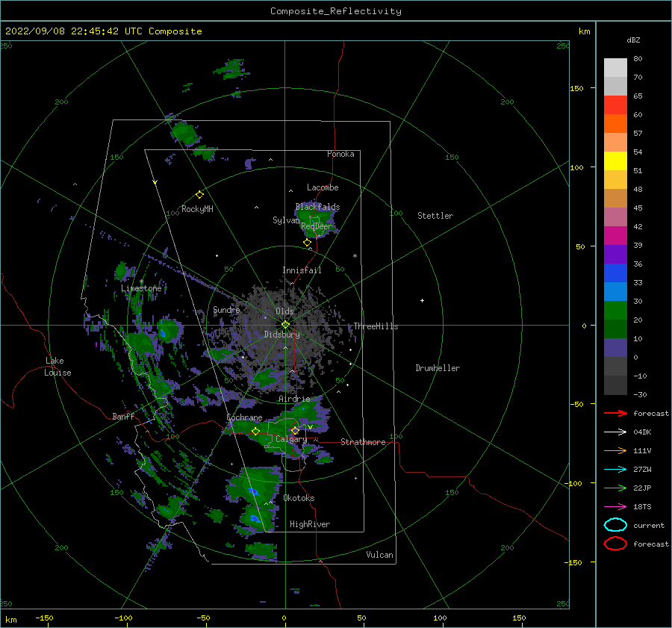This screenshot has width=672, height=628.
Task: Click the RedDeer city label
Action: click(317, 226)
